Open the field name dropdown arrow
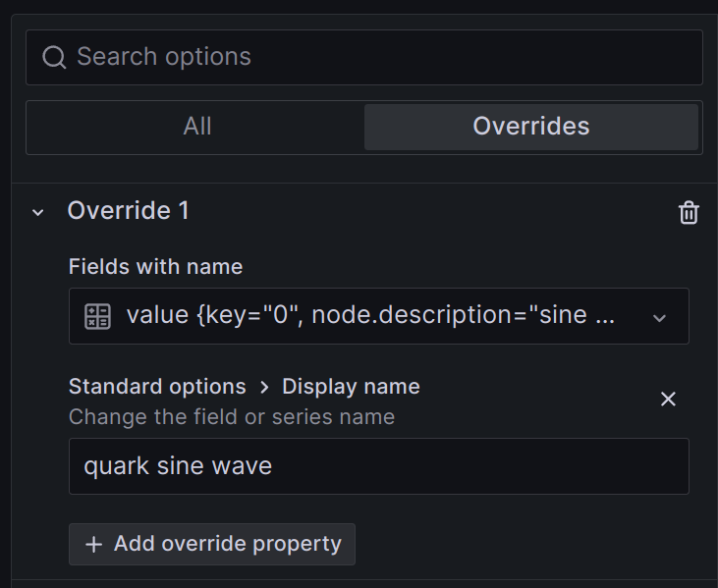Image resolution: width=718 pixels, height=588 pixels. tap(659, 317)
